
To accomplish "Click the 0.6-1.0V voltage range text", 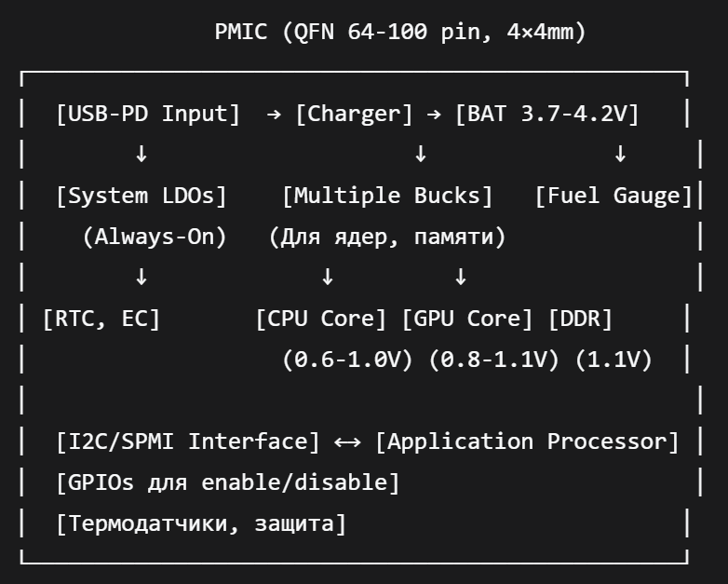I will tap(347, 360).
